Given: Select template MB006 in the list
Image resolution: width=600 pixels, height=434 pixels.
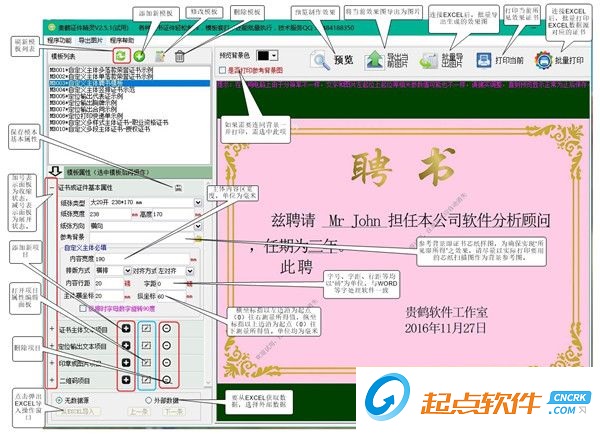Looking at the screenshot, I should pyautogui.click(x=129, y=103).
